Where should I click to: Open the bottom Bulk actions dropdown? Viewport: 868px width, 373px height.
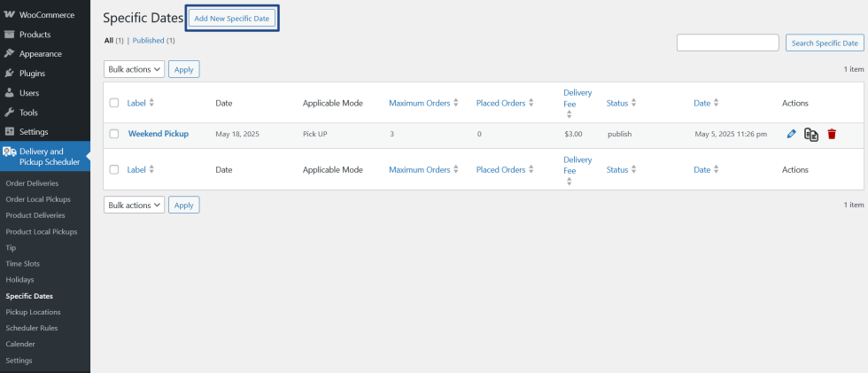pos(135,205)
